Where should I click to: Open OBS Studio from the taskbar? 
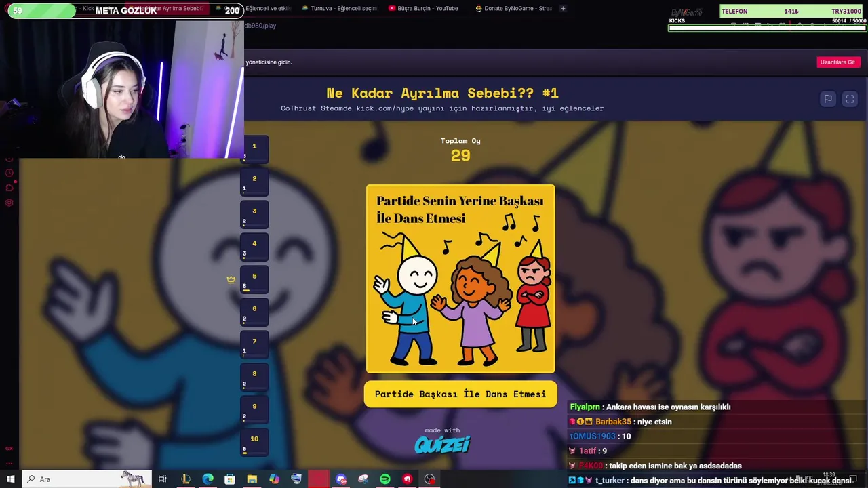429,479
